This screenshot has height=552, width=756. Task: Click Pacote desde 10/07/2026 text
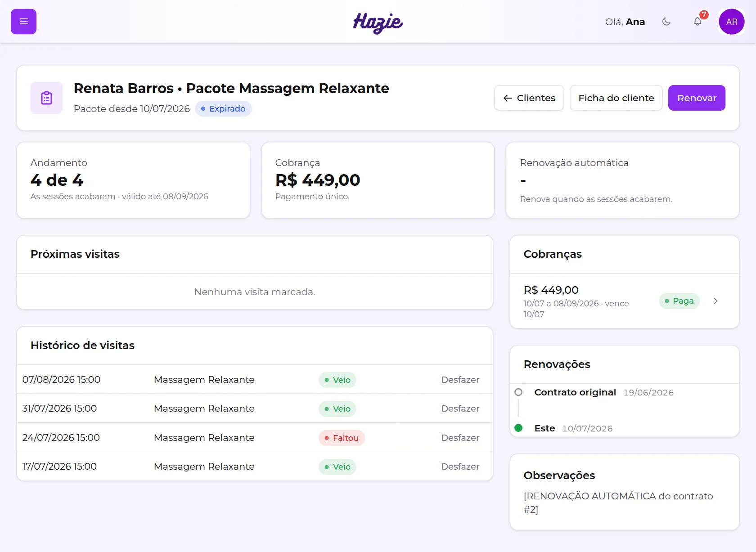[132, 109]
